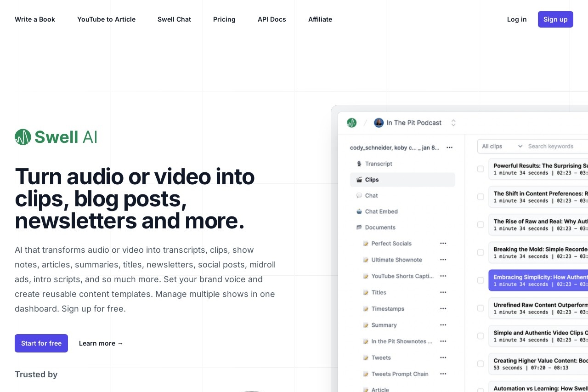Open The Rise of Raw and Real clip
The height and width of the screenshot is (392, 588).
541,221
